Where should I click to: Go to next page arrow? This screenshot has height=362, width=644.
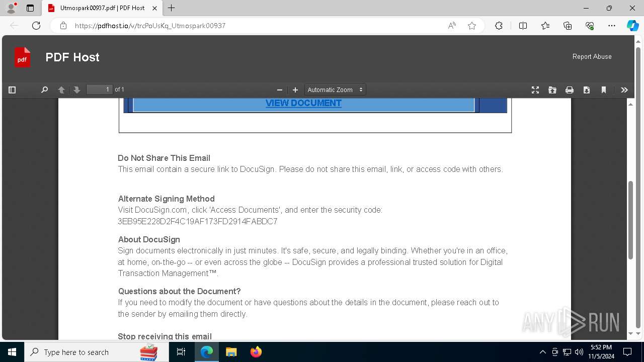[x=77, y=90]
